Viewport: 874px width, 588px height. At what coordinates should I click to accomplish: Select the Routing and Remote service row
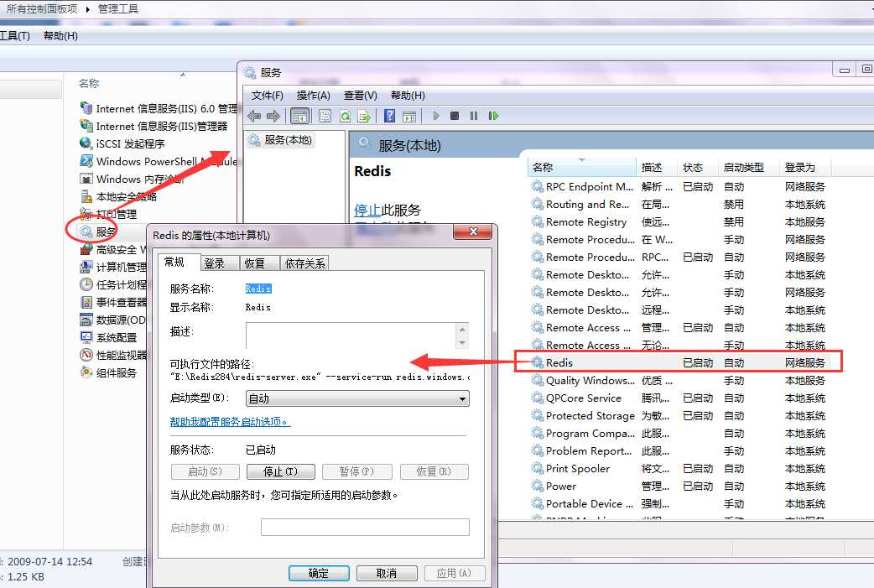pos(679,205)
